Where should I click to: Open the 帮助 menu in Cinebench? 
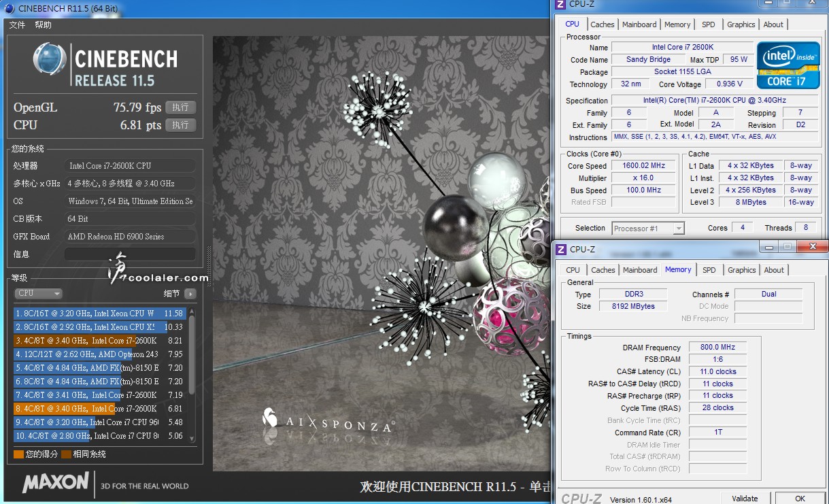[43, 25]
